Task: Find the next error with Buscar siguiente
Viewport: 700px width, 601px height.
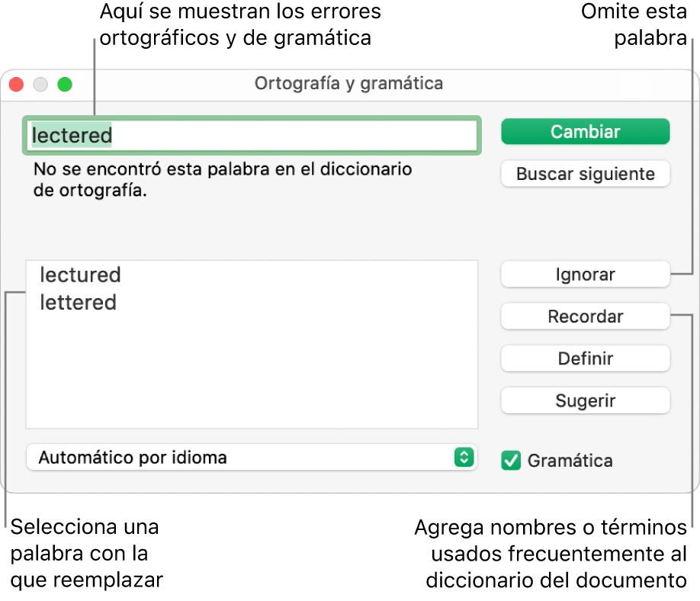Action: click(585, 174)
